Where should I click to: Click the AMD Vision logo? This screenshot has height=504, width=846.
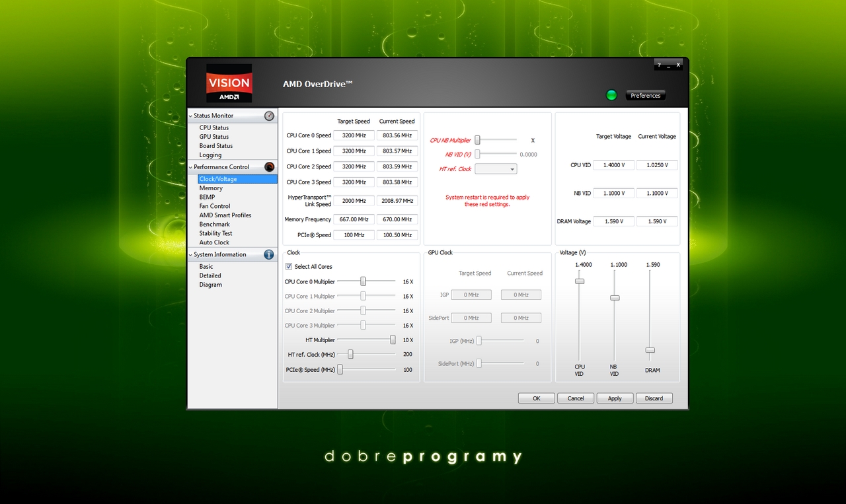pos(229,83)
